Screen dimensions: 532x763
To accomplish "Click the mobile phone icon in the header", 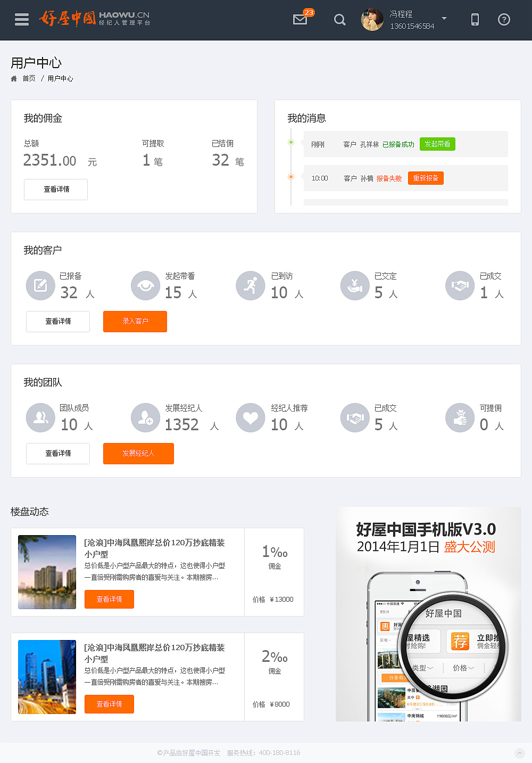I will click(474, 20).
